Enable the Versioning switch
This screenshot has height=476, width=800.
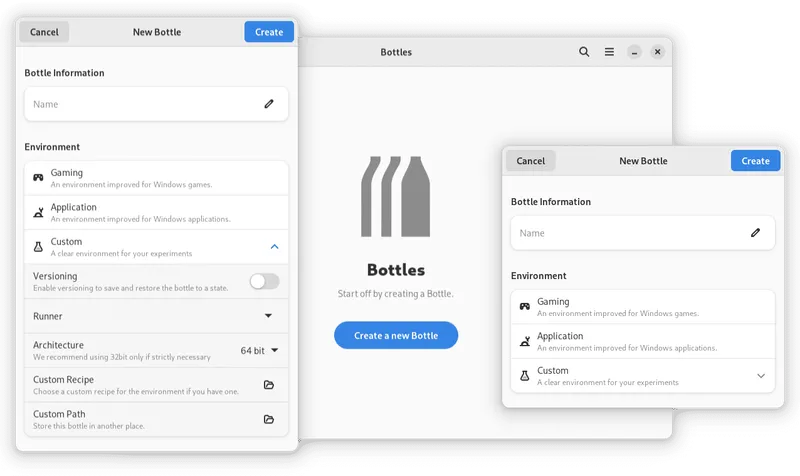pyautogui.click(x=264, y=281)
